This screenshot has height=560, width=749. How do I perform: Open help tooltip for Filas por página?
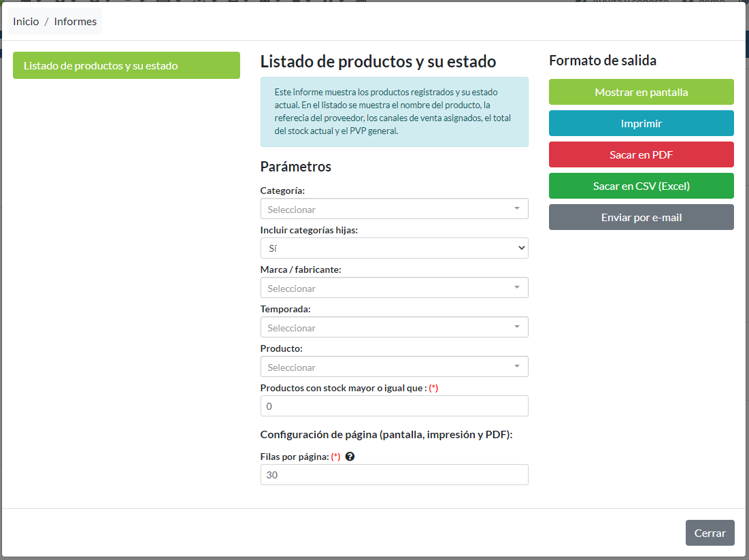(x=350, y=456)
